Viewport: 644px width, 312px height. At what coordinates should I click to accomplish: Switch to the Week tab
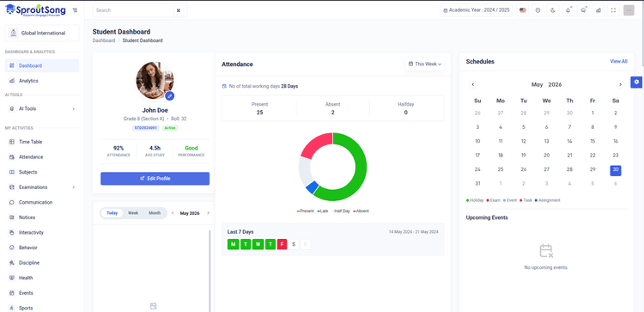[133, 213]
